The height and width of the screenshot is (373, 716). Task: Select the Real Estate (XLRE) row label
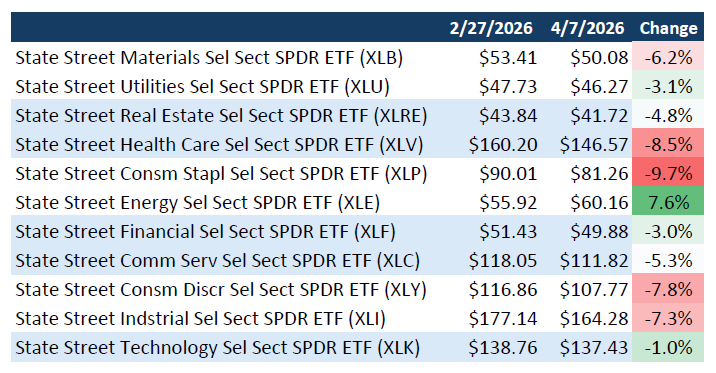pyautogui.click(x=221, y=116)
